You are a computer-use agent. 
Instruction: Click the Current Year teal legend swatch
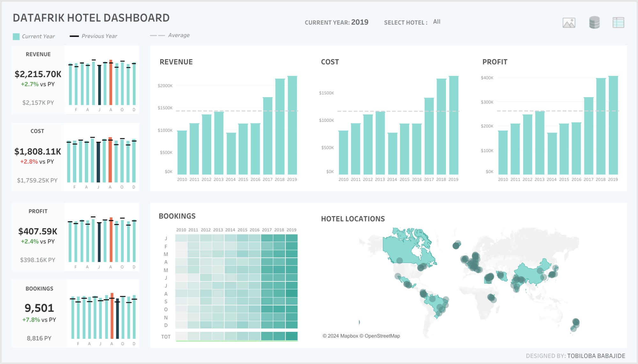[x=16, y=36]
